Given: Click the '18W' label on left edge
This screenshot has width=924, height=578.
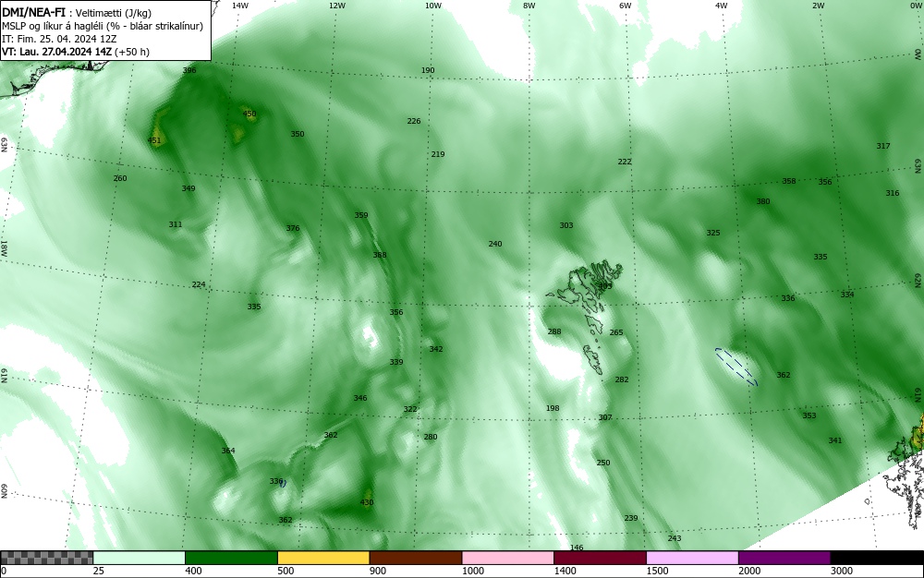Looking at the screenshot, I should (x=4, y=247).
